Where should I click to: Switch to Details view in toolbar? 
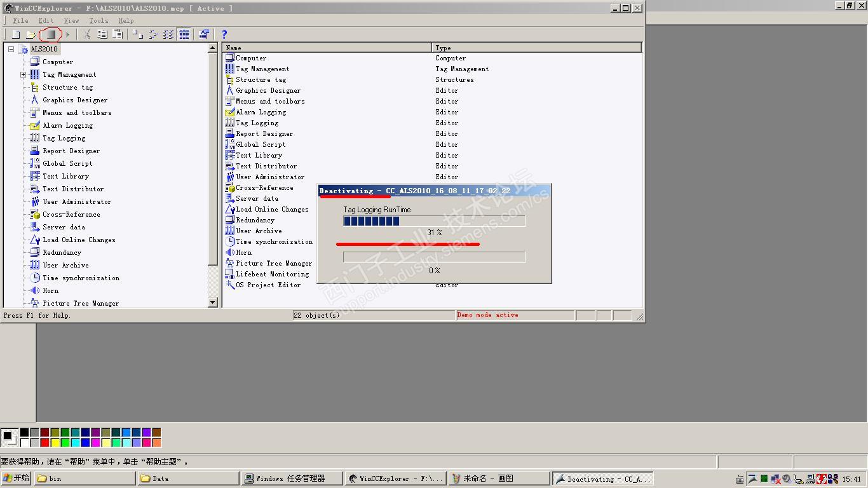[184, 34]
